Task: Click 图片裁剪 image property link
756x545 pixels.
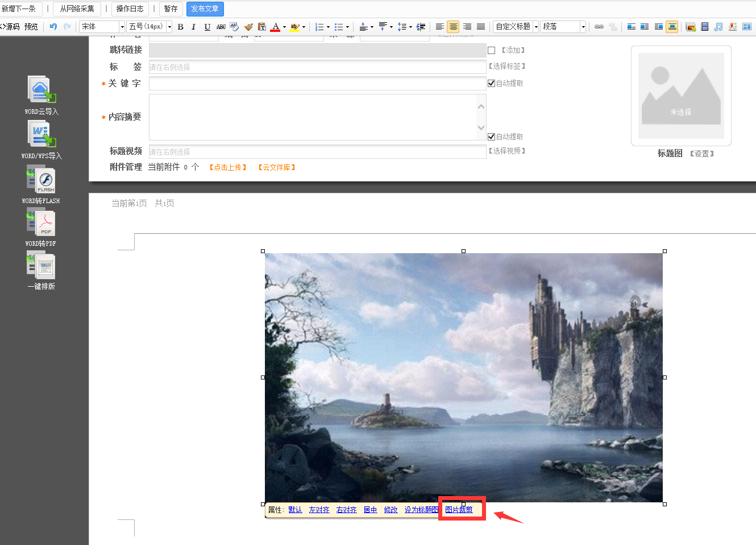Action: (x=459, y=510)
